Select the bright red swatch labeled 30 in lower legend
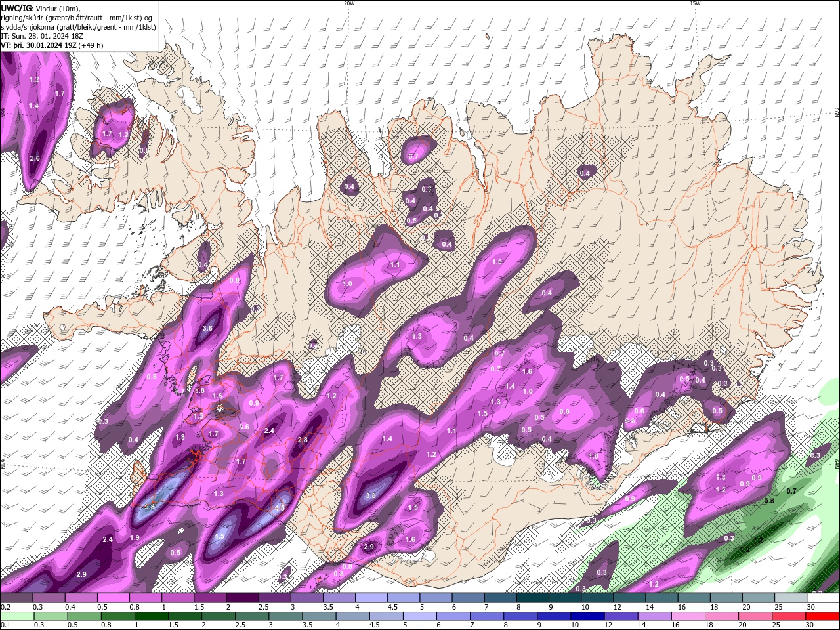 (x=822, y=616)
